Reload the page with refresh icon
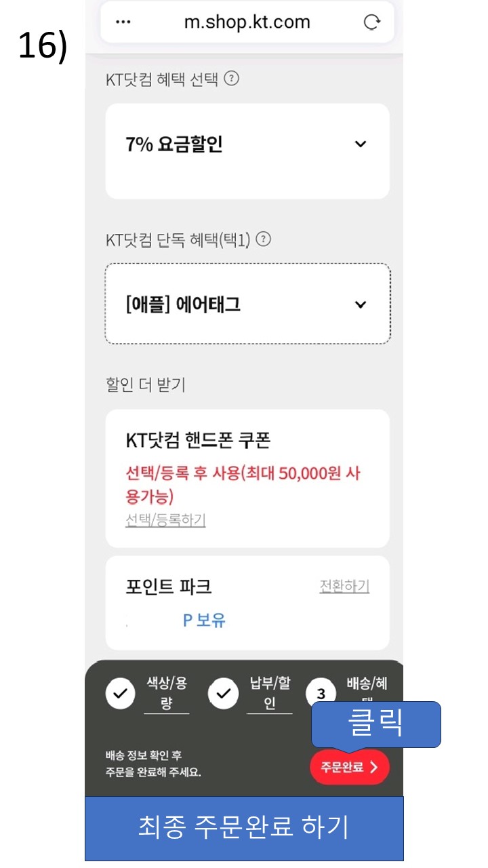Screen dimensions: 488x868 pyautogui.click(x=371, y=22)
